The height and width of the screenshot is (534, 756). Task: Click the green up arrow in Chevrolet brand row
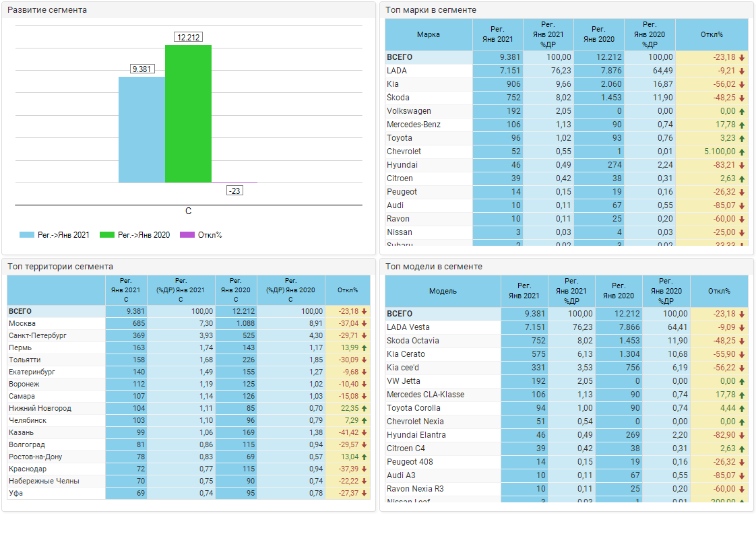(x=742, y=152)
